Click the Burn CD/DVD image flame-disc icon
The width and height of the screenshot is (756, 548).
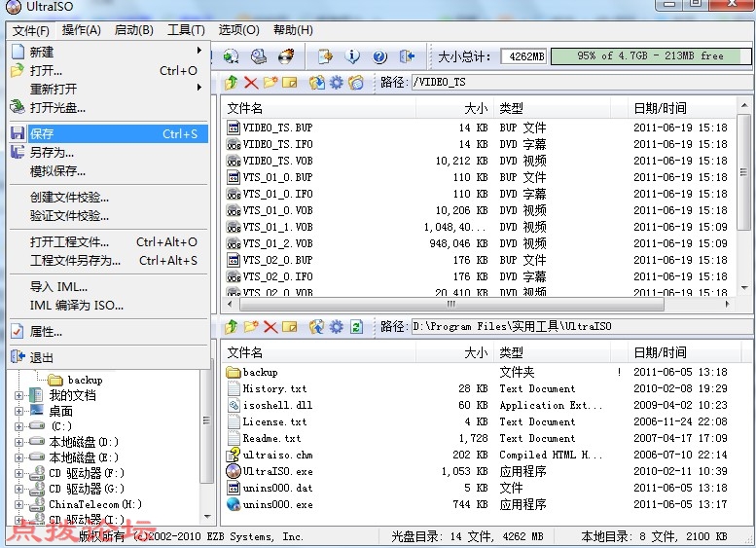(x=286, y=56)
